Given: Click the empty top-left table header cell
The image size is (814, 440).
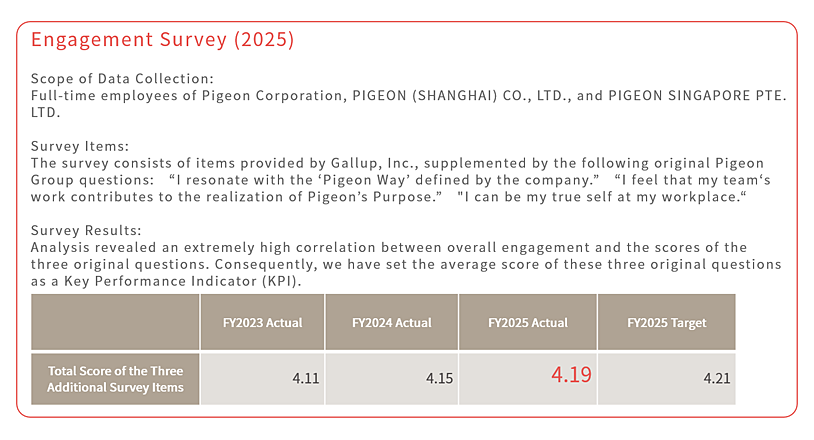Looking at the screenshot, I should coord(115,323).
